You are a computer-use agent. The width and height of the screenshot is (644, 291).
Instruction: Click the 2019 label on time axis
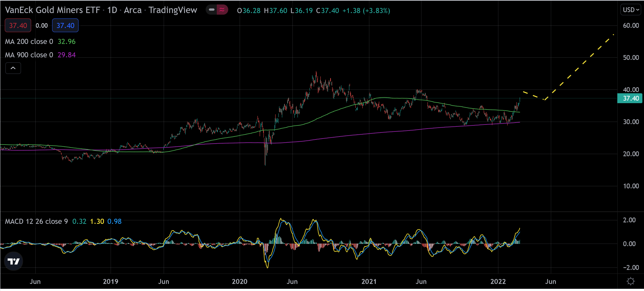110,281
